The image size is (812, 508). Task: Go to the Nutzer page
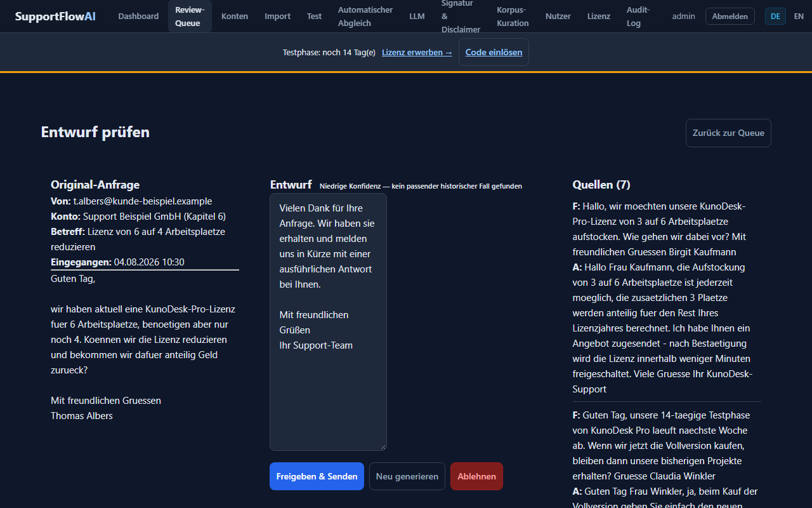558,17
